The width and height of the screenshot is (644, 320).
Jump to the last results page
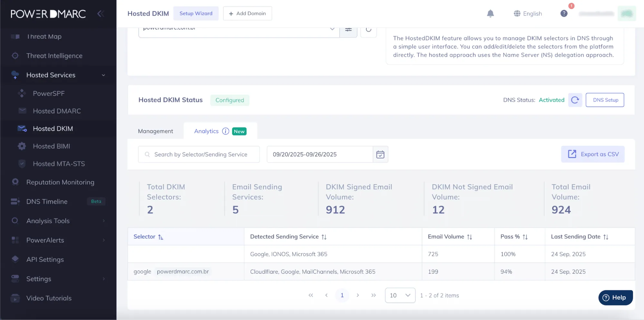pyautogui.click(x=373, y=295)
